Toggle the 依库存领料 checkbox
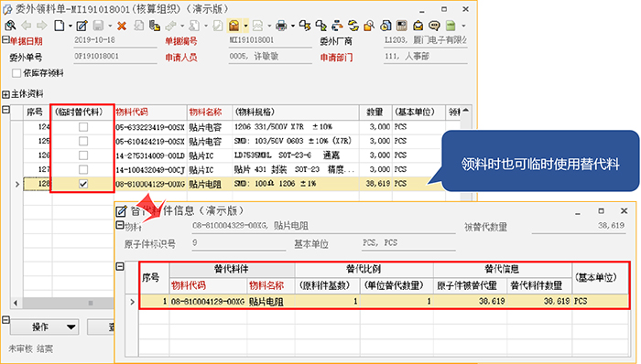Image resolution: width=641 pixels, height=364 pixels. 16,73
